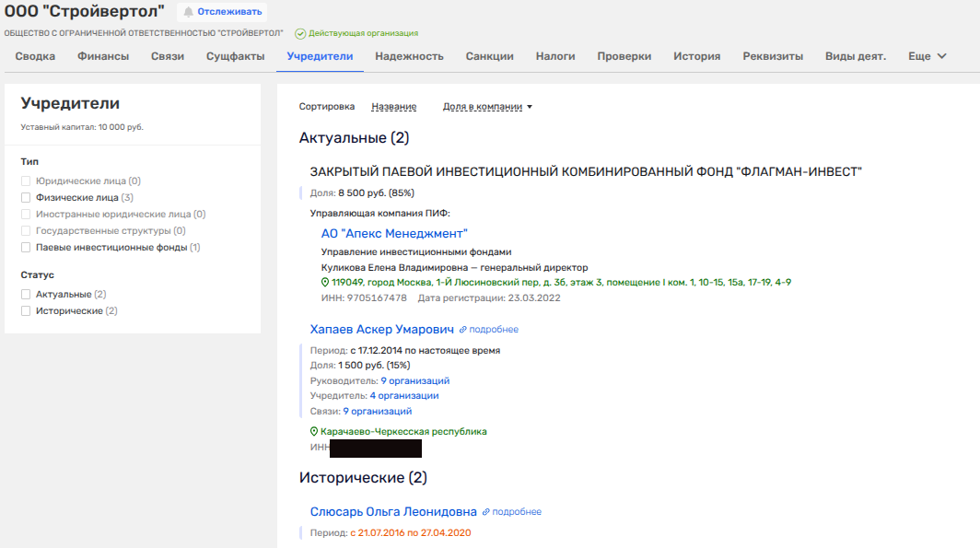Viewport: 980px width, 548px height.
Task: Expand the Еще tab dropdown
Action: 927,56
